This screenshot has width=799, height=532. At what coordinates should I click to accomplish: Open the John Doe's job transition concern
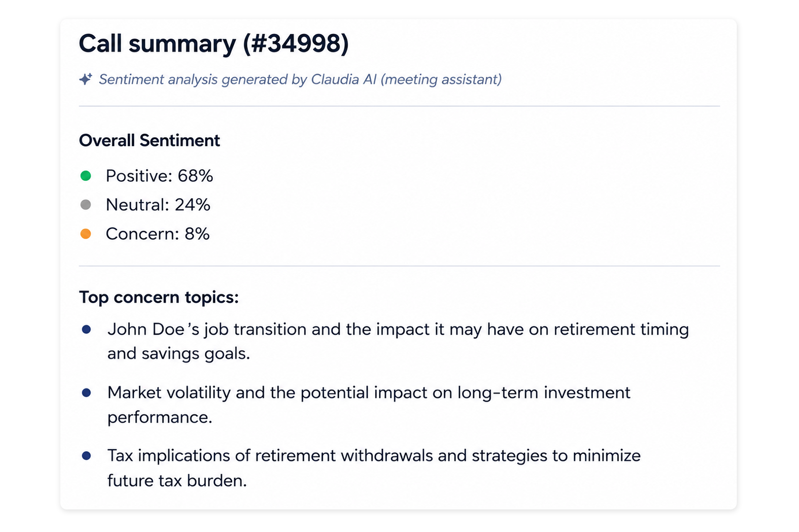398,341
